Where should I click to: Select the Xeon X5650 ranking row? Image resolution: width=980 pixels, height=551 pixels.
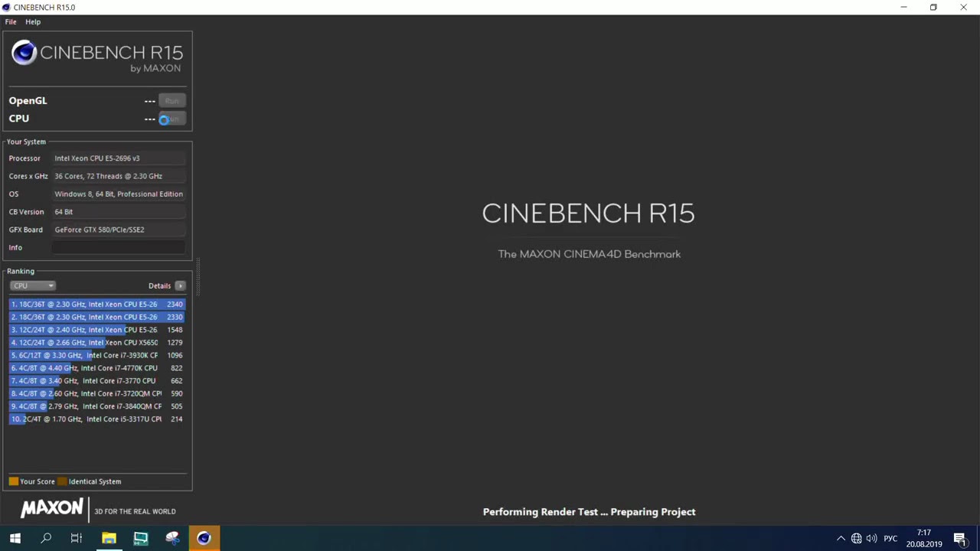pos(97,342)
